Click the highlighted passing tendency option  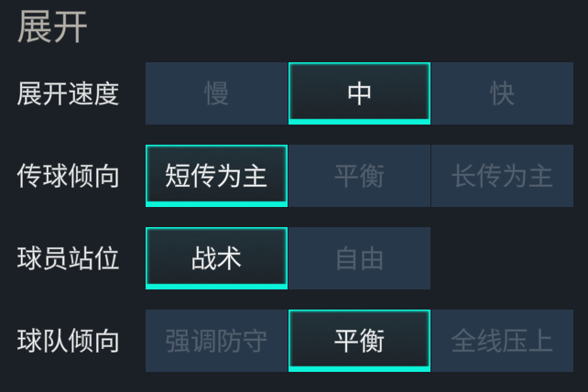(x=216, y=176)
